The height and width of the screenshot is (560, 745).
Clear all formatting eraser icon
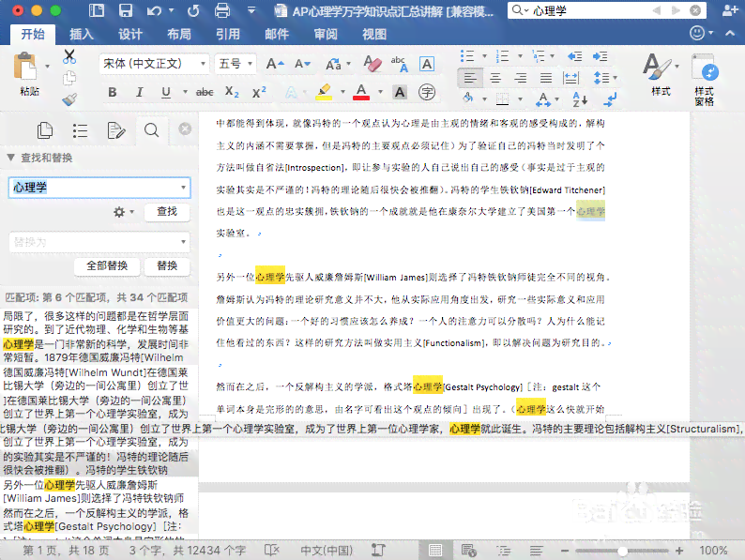[x=372, y=63]
